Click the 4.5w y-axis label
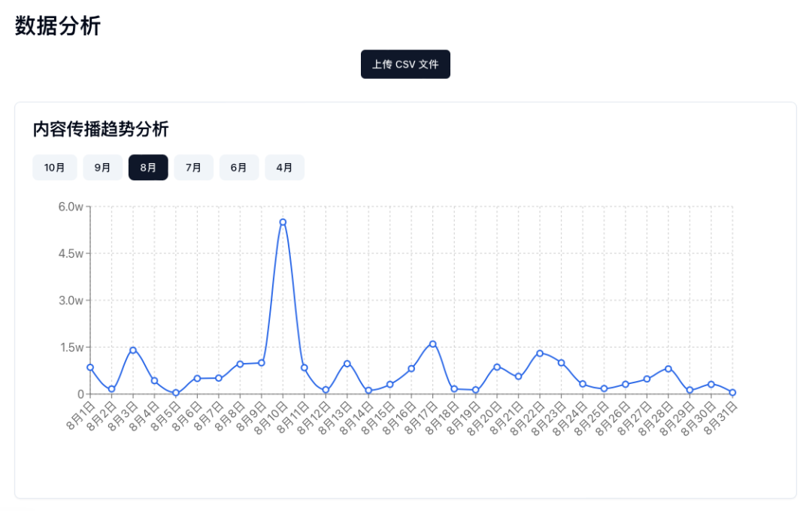This screenshot has height=511, width=812. (x=71, y=254)
